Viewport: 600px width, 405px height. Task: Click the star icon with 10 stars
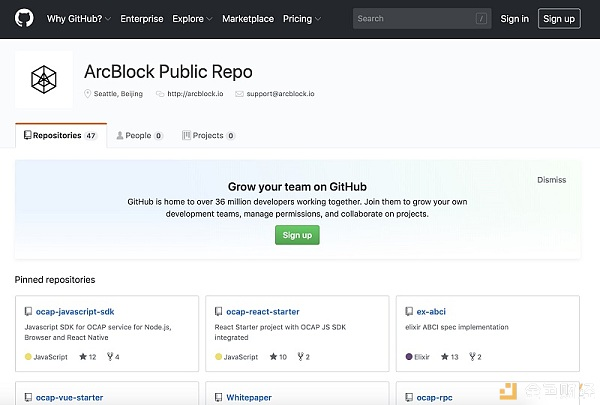pyautogui.click(x=273, y=357)
